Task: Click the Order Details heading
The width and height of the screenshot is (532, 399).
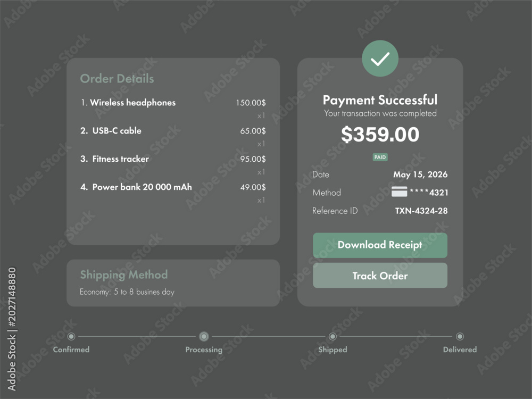Action: point(117,79)
